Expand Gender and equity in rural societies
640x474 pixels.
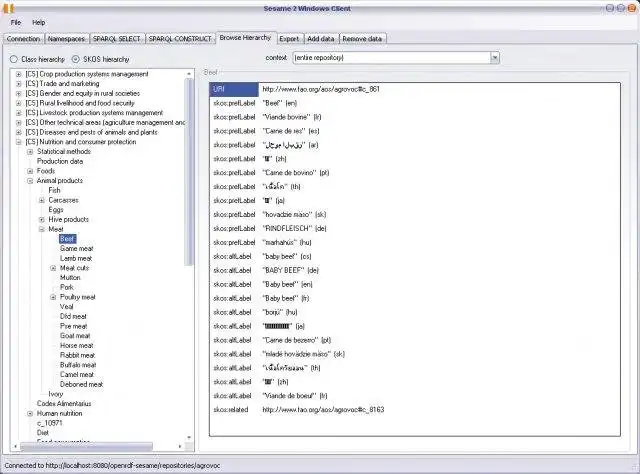[18, 93]
